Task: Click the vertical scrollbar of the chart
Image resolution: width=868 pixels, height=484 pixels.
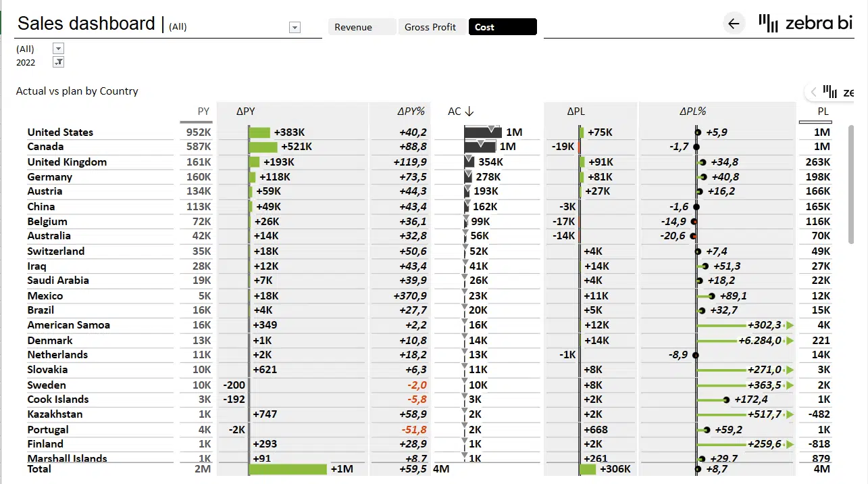Action: [x=850, y=184]
